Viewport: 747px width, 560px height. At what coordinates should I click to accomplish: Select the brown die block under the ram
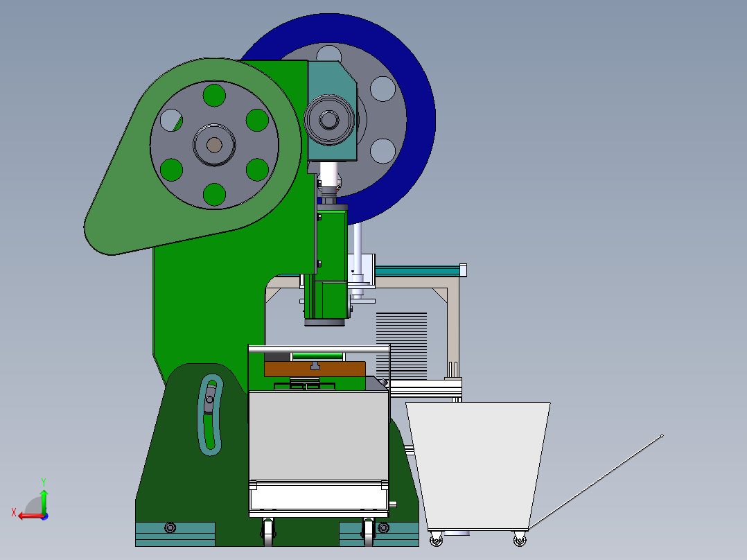(x=315, y=369)
